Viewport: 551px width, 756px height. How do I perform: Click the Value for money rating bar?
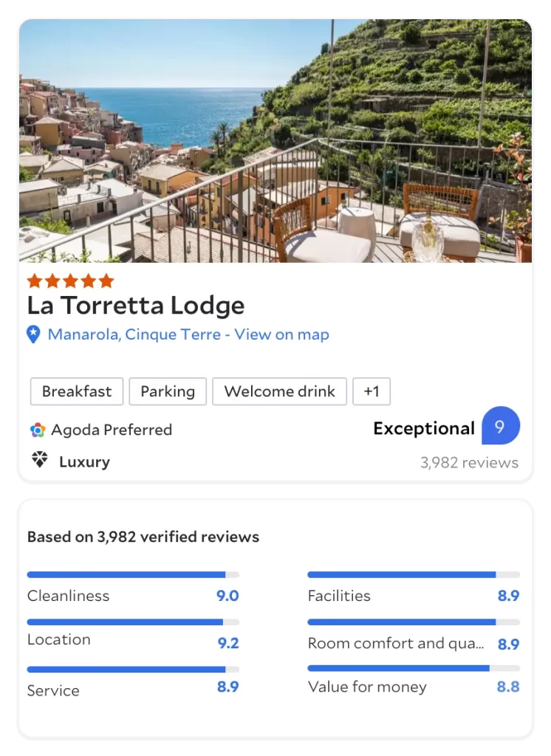[413, 668]
